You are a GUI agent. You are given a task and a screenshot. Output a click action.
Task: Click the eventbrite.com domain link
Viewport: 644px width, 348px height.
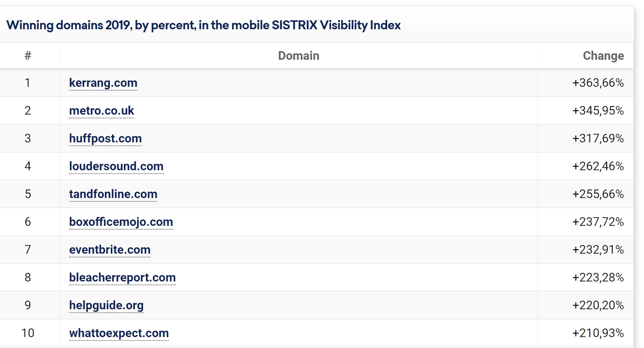(110, 249)
